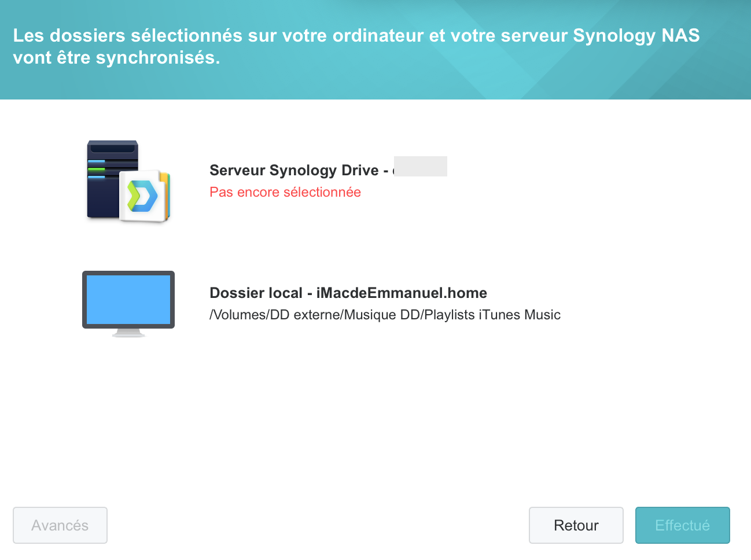Click the green status light on the NAS
Image resolution: width=751 pixels, height=560 pixels.
pos(96,169)
